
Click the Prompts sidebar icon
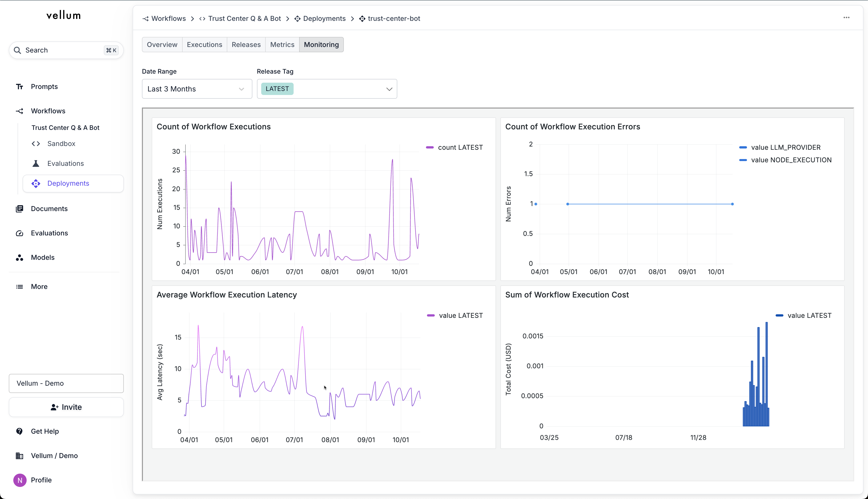click(x=20, y=87)
